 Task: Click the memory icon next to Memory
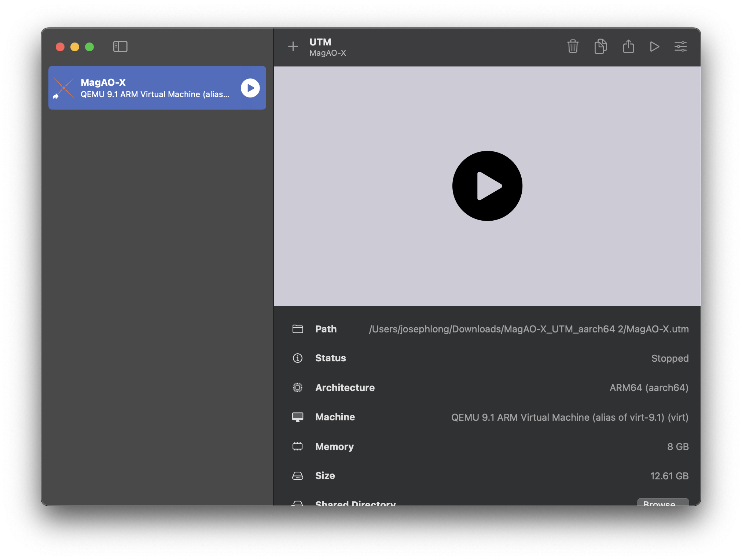click(x=298, y=446)
